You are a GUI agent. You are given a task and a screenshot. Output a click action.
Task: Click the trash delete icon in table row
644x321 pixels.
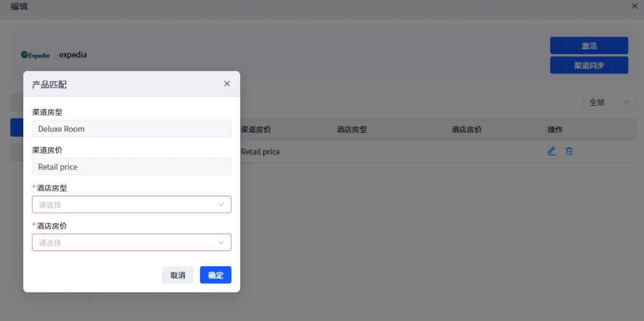569,151
